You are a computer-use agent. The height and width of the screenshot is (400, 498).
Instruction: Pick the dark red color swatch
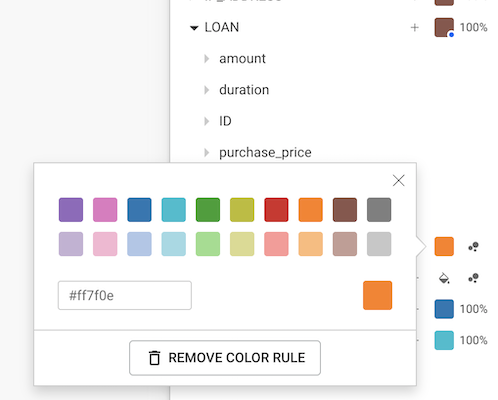click(276, 210)
